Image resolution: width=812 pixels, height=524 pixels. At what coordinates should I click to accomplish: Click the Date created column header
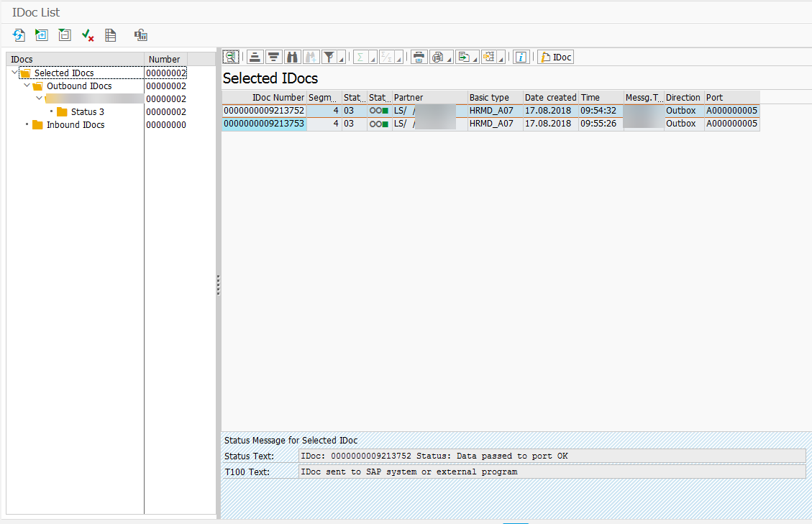click(550, 98)
